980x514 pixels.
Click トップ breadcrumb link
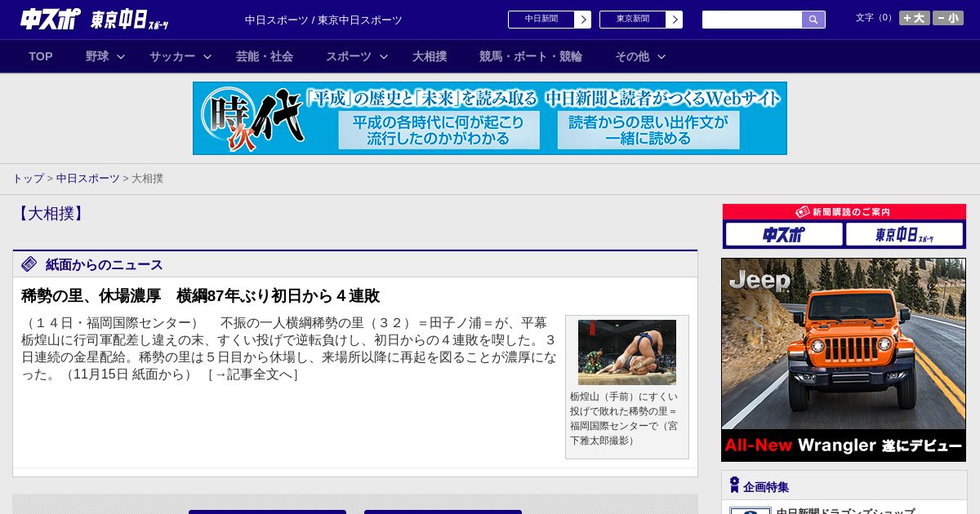tap(28, 178)
